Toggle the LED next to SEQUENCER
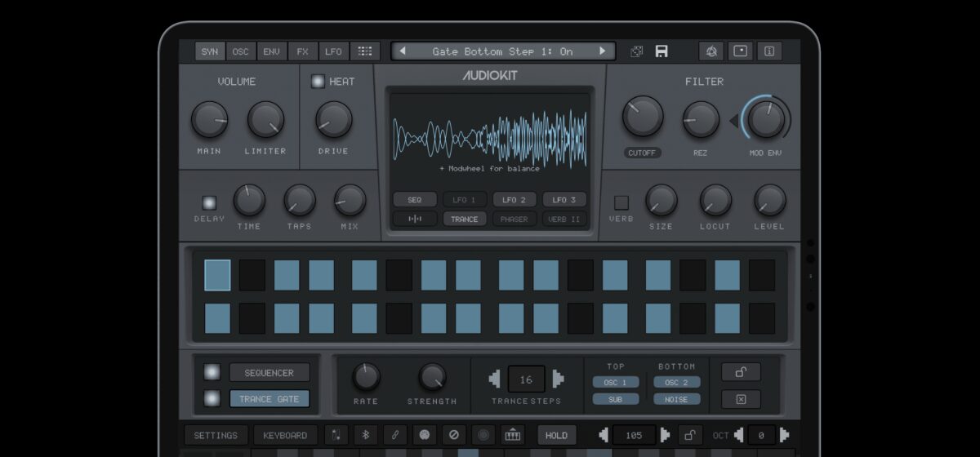 click(211, 372)
